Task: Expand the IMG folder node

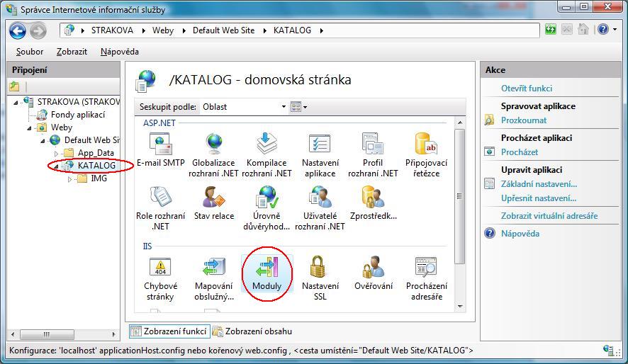Action: click(69, 179)
